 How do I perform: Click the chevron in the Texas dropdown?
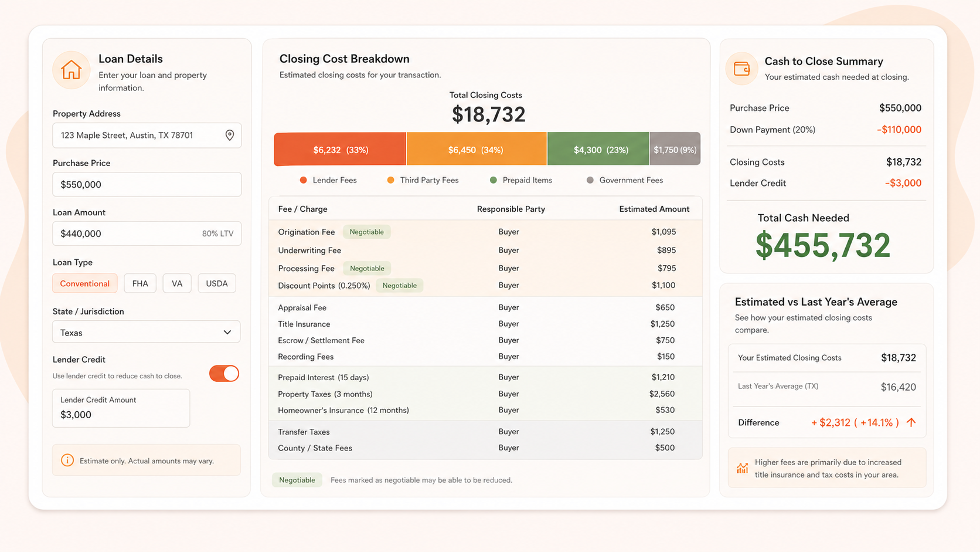point(227,333)
